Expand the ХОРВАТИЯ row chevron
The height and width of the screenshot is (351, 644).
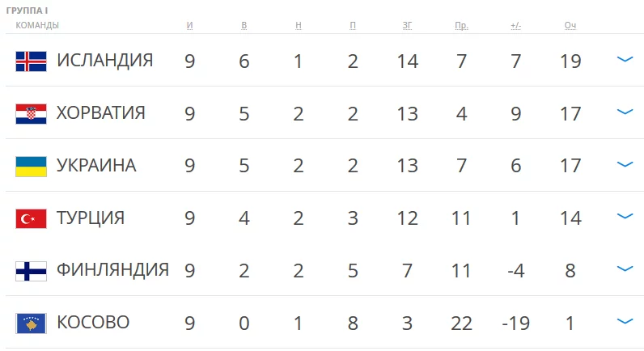(624, 112)
